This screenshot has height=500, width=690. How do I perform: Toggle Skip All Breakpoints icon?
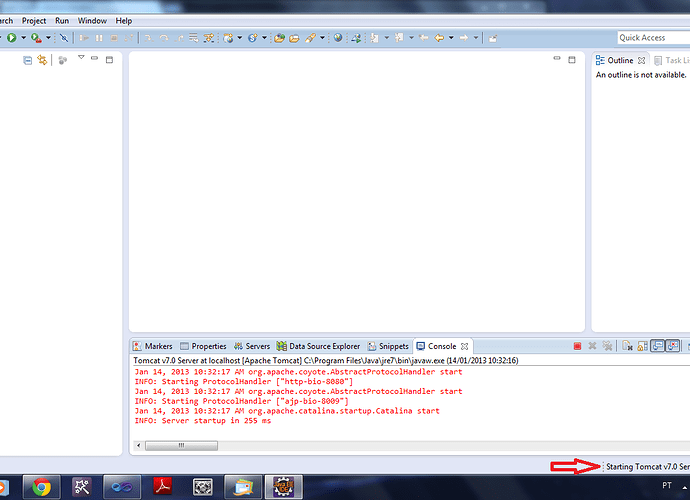64,38
